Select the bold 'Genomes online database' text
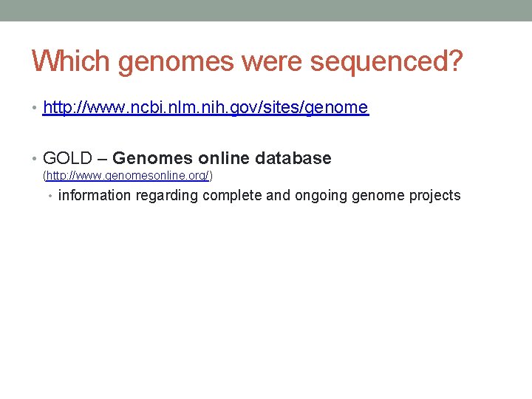 (222, 158)
